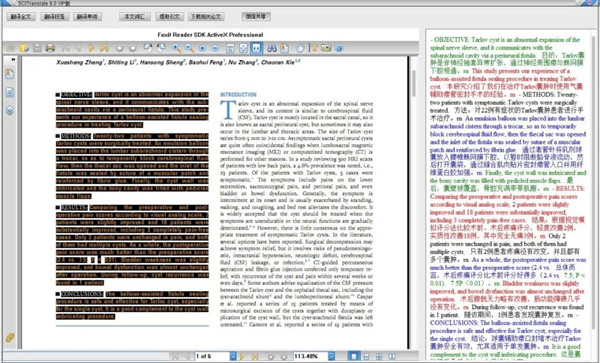Open the Layers panel in left sidebar
This screenshot has width=600, height=363.
click(10, 110)
